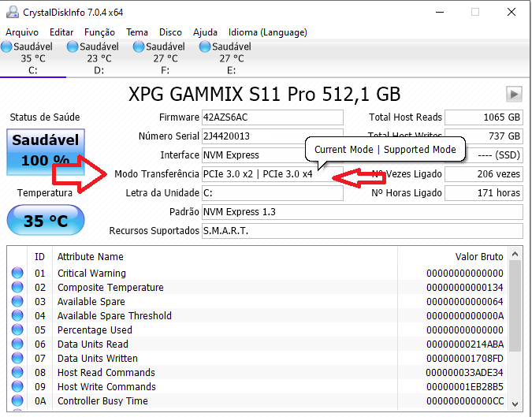Select the Data Units Written attribute name
Screen dimensions: 532x417
(x=98, y=359)
